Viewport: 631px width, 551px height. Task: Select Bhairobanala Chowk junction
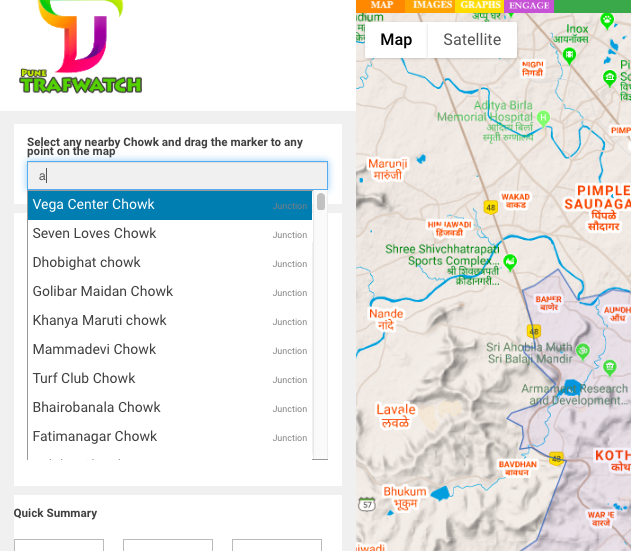pyautogui.click(x=170, y=408)
